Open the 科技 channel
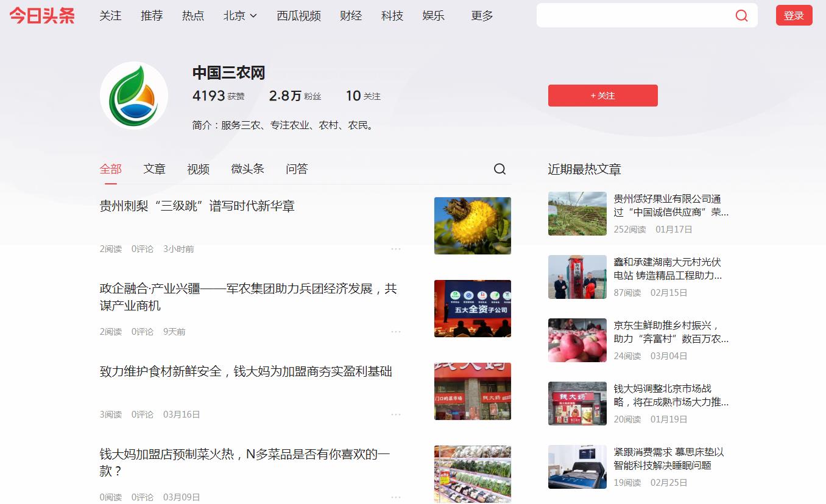 [392, 16]
